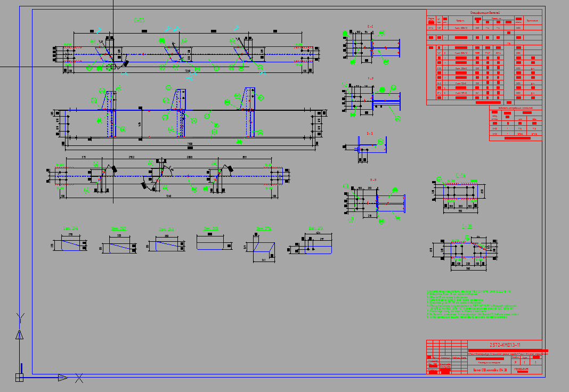The image size is (569, 392).
Task: Click the 'Дет. 268' detail label
Action: point(211,229)
